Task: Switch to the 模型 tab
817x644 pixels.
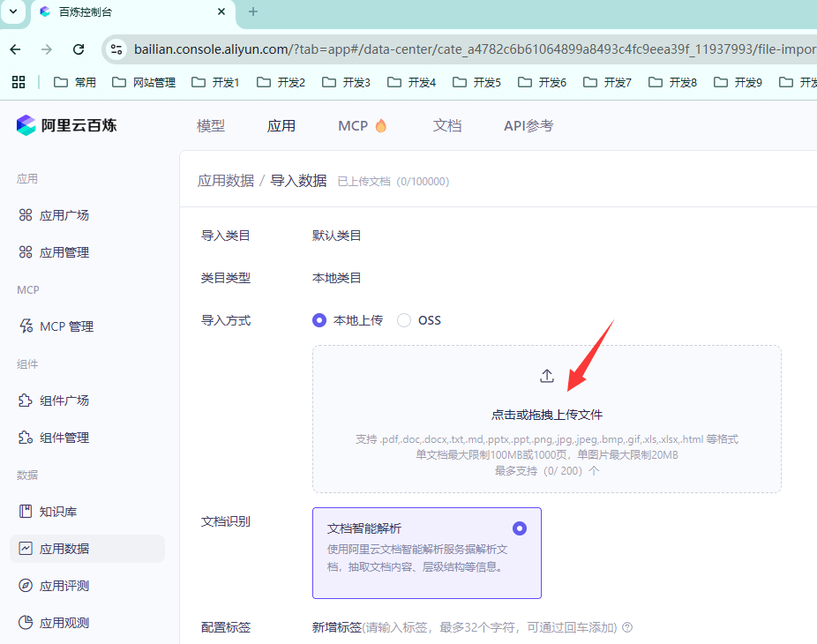Action: click(211, 125)
